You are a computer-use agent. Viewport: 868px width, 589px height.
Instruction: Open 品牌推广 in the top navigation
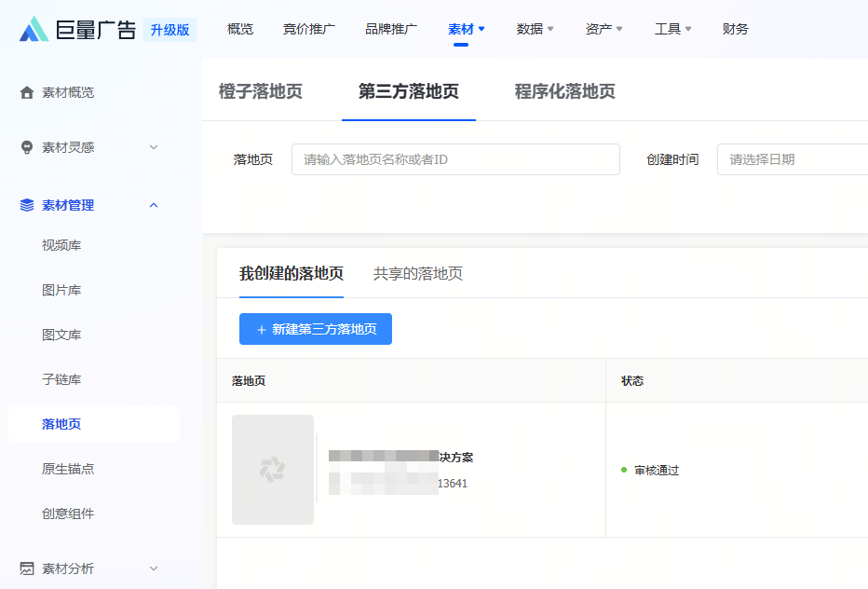click(390, 29)
